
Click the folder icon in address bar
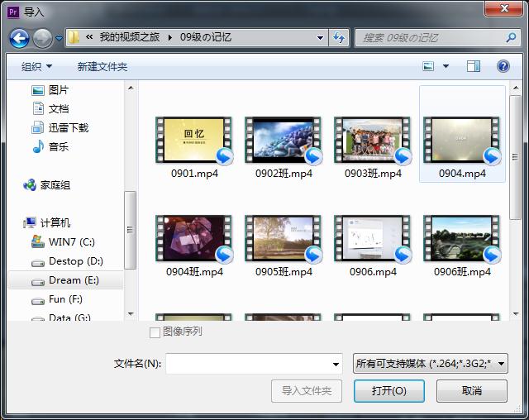(74, 37)
